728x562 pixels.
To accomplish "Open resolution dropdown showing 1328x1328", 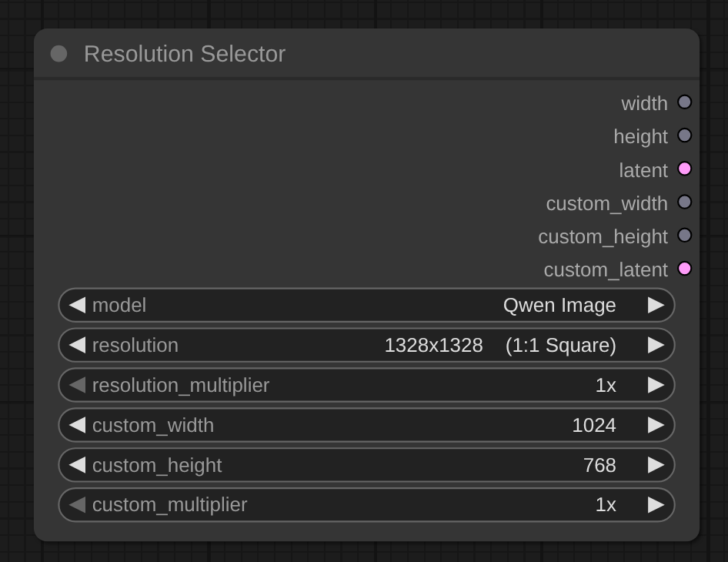I will click(x=366, y=345).
